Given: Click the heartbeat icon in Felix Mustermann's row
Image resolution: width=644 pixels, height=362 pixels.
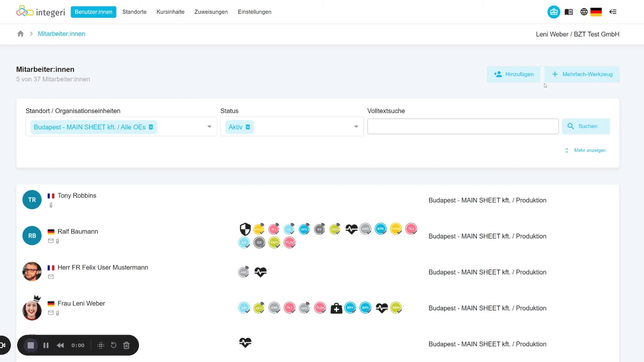Looking at the screenshot, I should coord(260,272).
